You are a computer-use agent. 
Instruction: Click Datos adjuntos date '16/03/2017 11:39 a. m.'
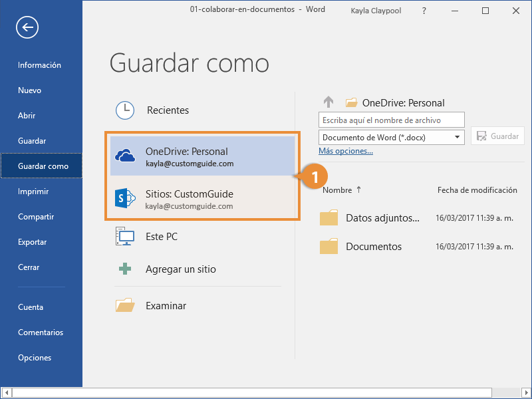[474, 218]
